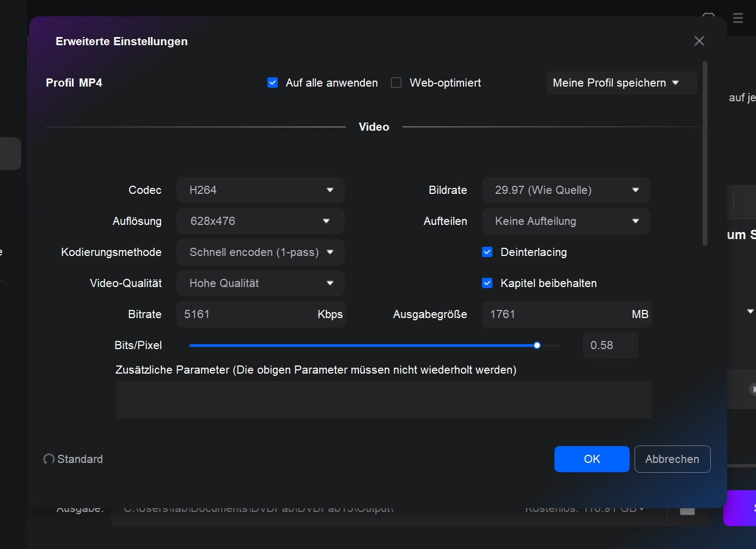
Task: Click the Bits/Pixel slider handle
Action: pos(537,345)
